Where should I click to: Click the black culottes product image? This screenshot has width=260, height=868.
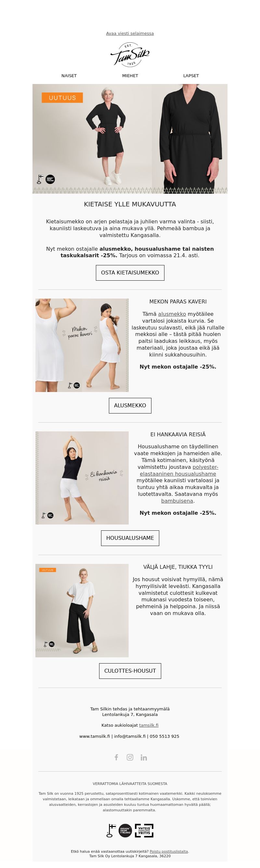tap(82, 610)
